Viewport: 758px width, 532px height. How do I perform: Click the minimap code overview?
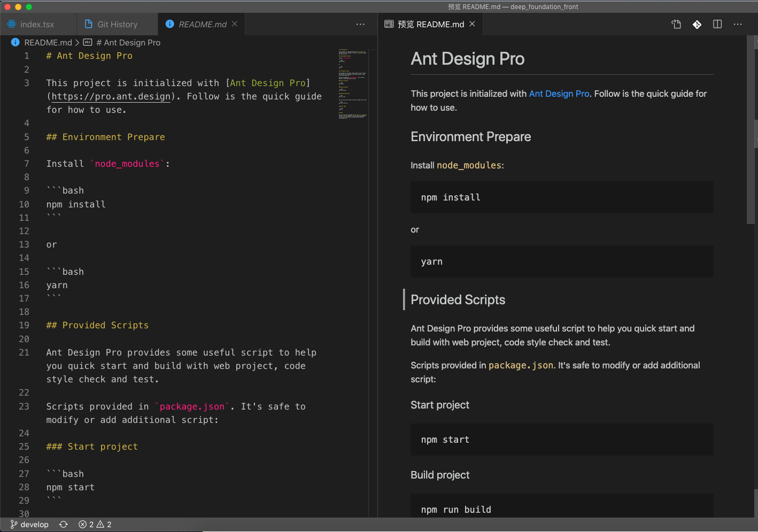352,83
